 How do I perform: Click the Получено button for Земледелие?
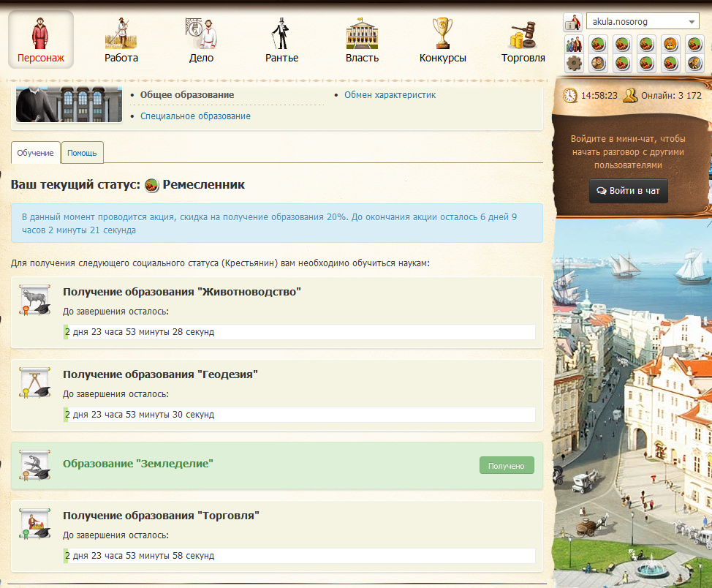[507, 465]
